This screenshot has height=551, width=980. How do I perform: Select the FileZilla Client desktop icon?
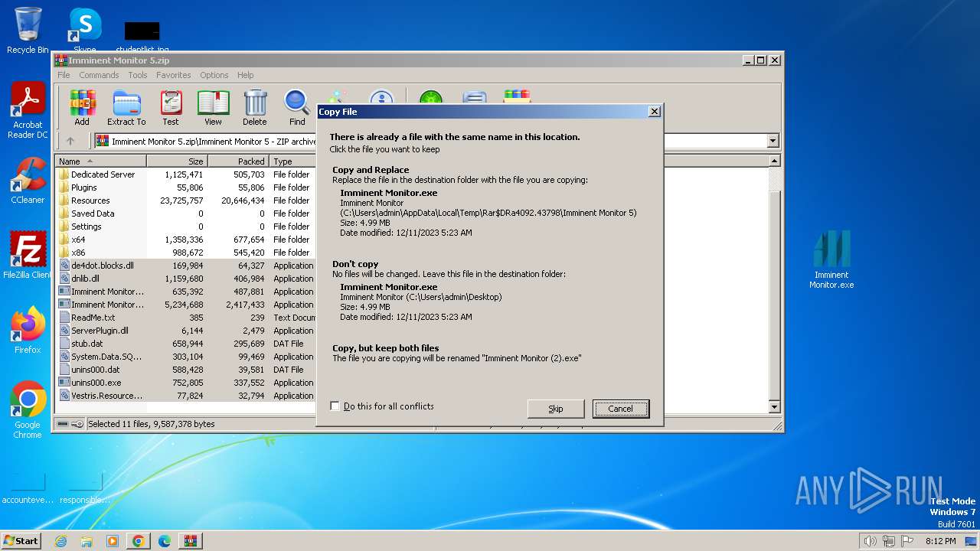[28, 255]
